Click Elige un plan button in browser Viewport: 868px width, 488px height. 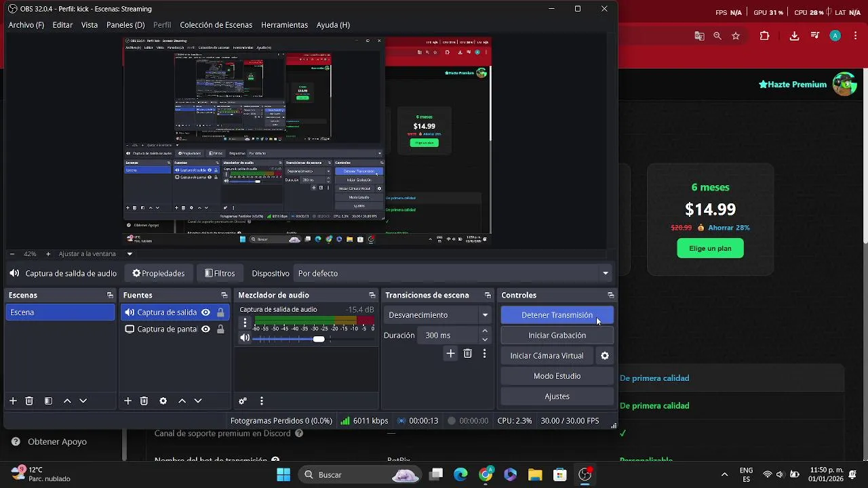(x=710, y=249)
